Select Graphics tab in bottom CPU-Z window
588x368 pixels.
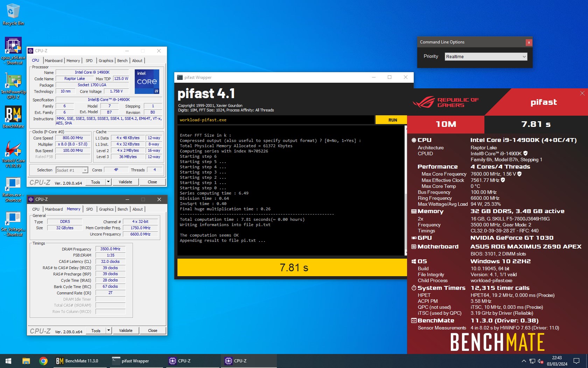(x=106, y=209)
